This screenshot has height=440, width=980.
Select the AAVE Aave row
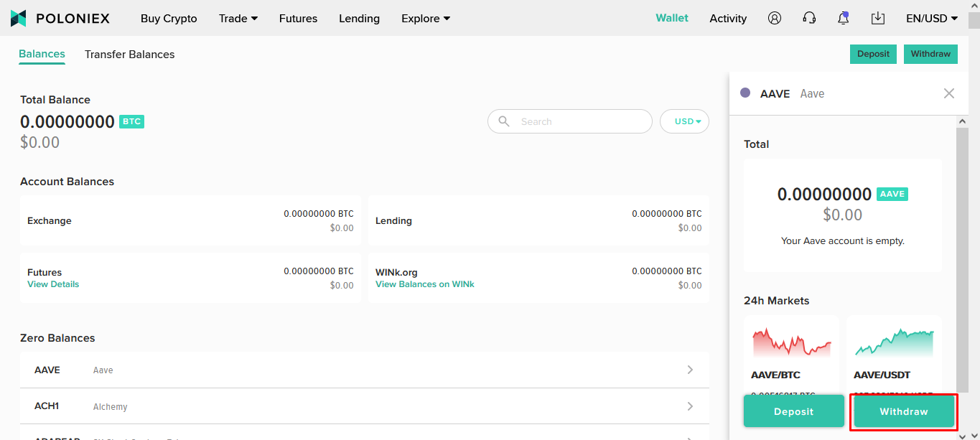[x=365, y=370]
